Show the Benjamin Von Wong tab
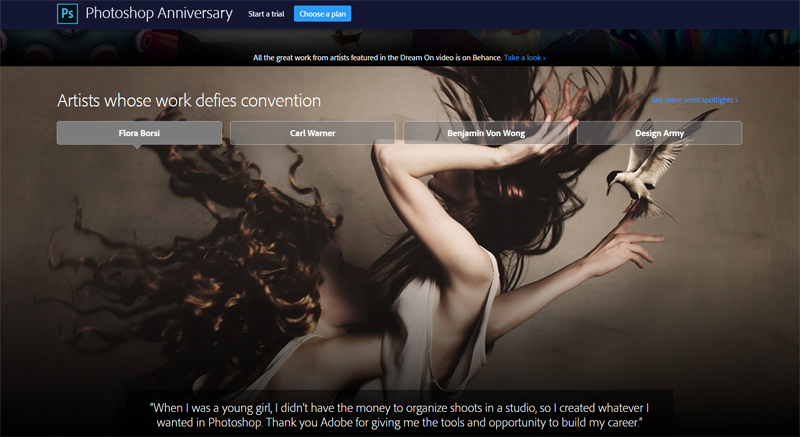 (486, 133)
